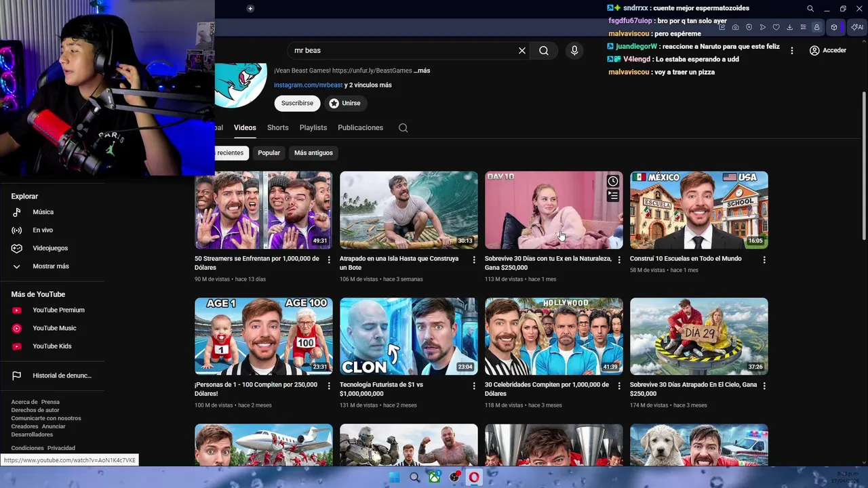Open YouTube Kids link
This screenshot has width=868, height=488.
tap(52, 346)
